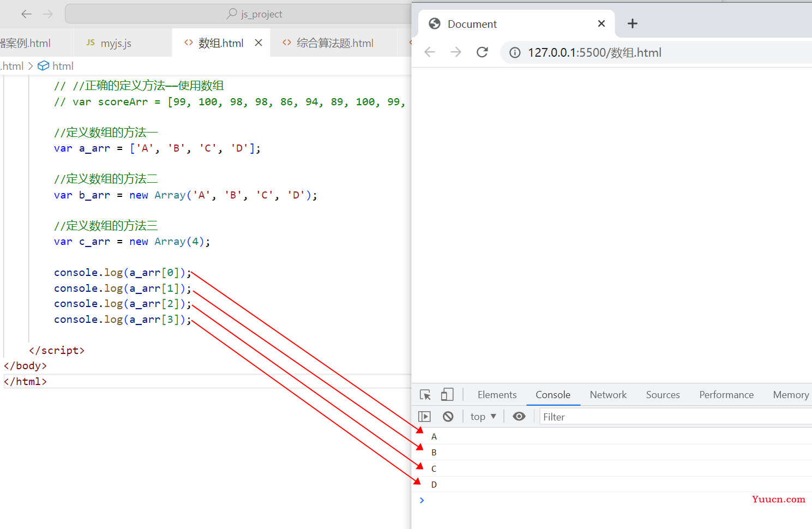
Task: Toggle the device toolbar in DevTools
Action: pyautogui.click(x=447, y=394)
